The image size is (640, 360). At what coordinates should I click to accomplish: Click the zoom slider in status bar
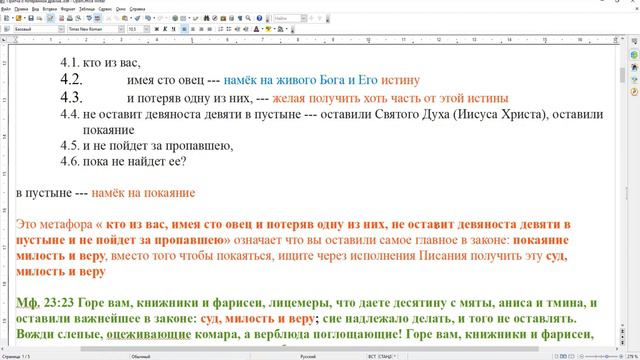[x=601, y=357]
